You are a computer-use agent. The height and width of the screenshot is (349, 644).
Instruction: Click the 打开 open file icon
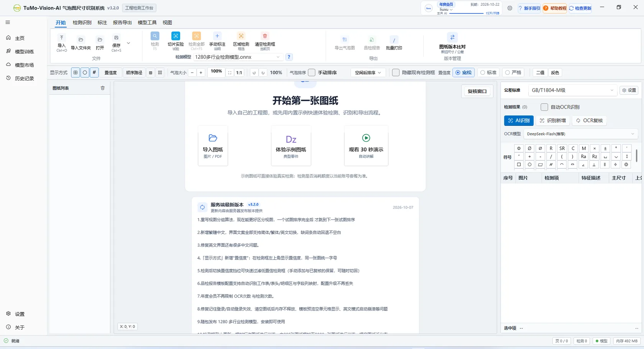tap(100, 40)
